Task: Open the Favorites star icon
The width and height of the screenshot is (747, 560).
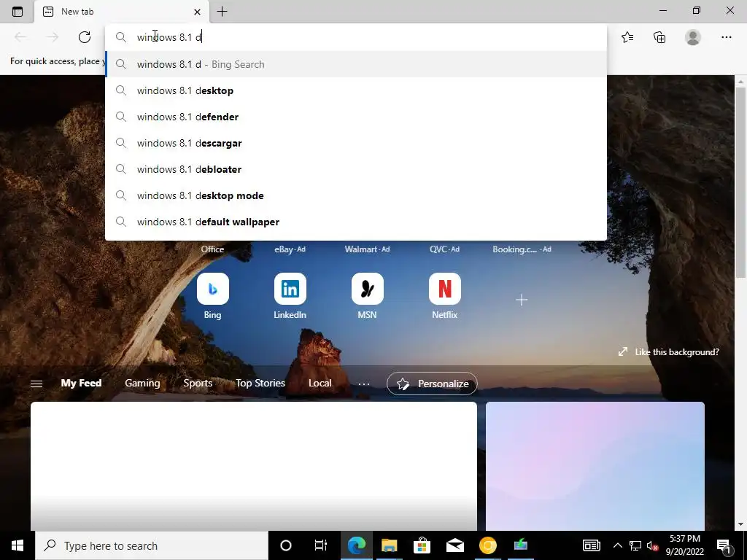Action: 627,37
